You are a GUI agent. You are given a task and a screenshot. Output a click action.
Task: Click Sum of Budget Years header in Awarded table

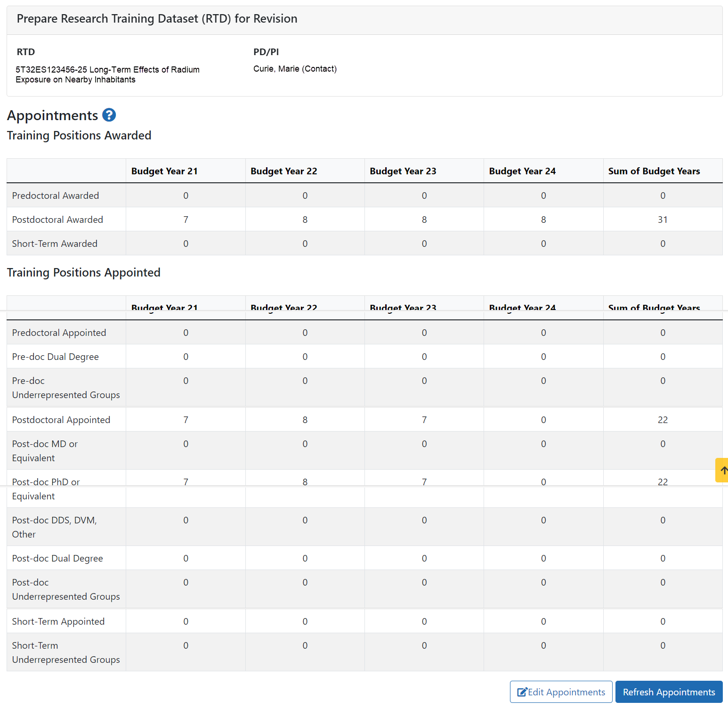click(x=654, y=171)
